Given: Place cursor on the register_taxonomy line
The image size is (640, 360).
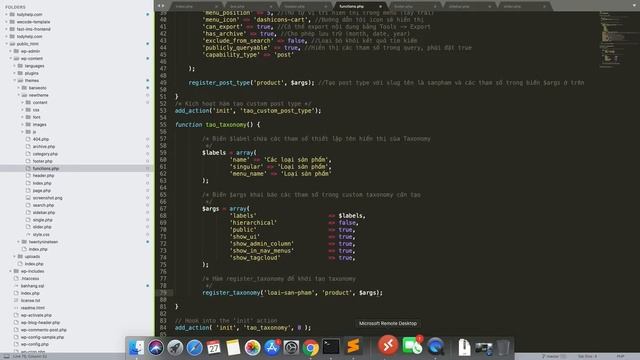Looking at the screenshot, I should point(292,293).
